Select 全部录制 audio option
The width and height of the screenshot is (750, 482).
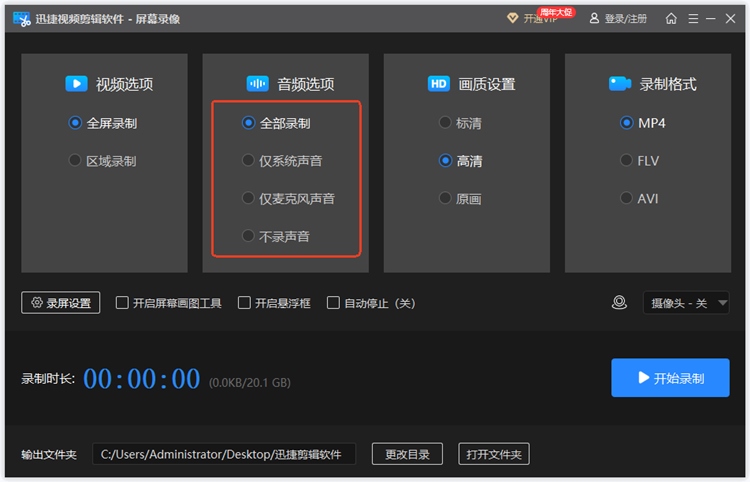click(276, 123)
